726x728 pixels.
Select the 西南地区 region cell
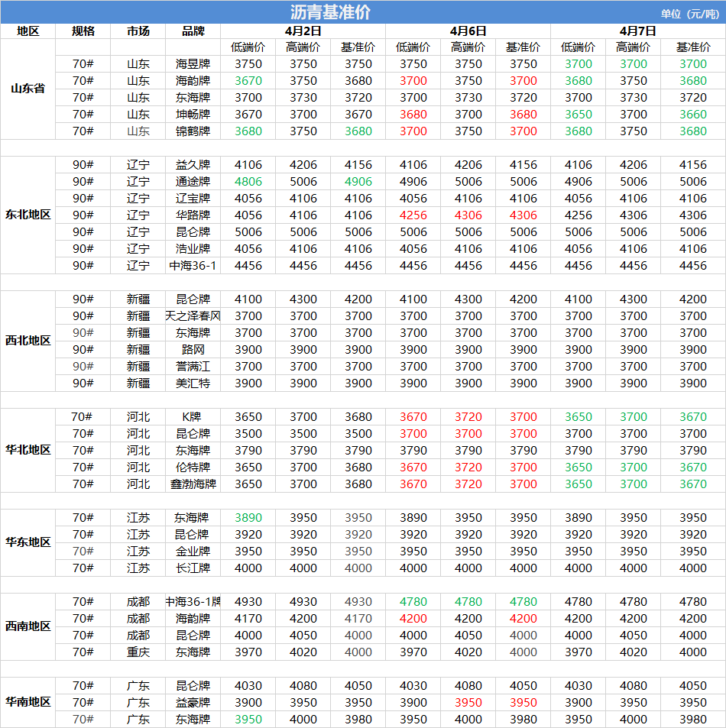coord(28,626)
